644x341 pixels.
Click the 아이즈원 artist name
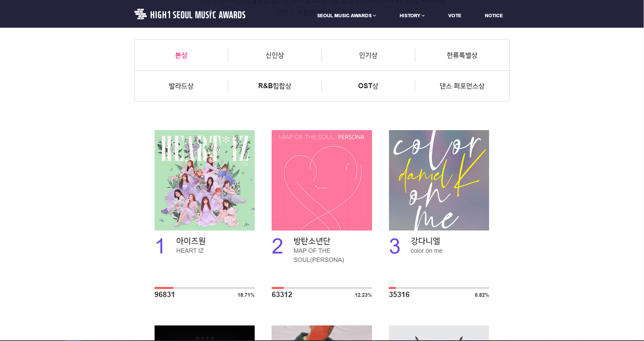(x=191, y=241)
